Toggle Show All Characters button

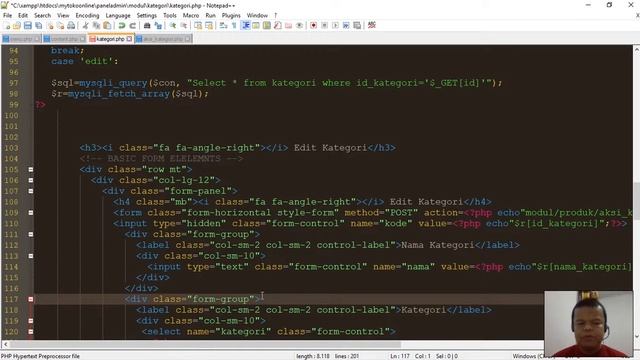point(234,25)
